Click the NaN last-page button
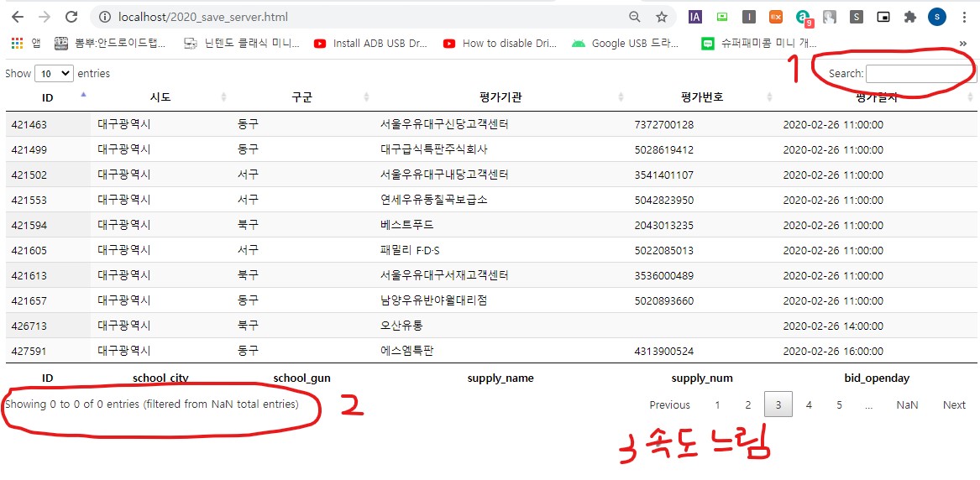The height and width of the screenshot is (480, 980). click(907, 404)
